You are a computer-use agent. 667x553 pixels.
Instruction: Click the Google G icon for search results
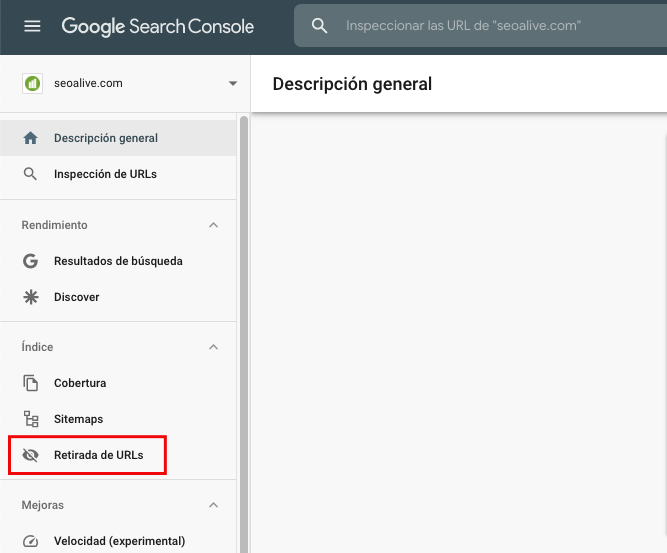[x=30, y=261]
